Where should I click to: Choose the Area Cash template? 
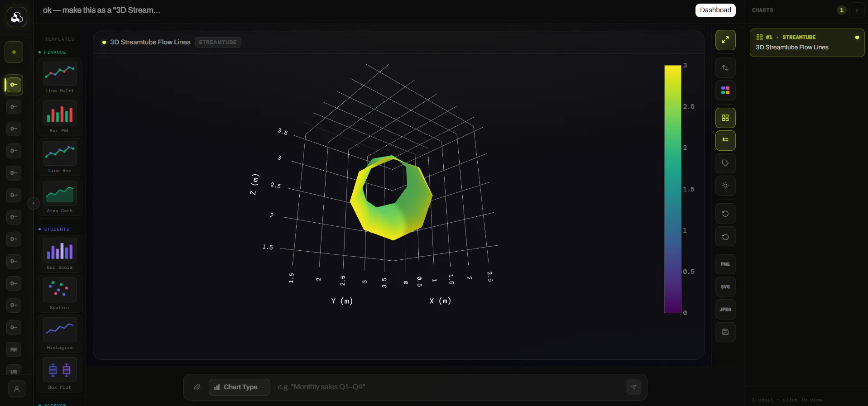click(x=60, y=197)
